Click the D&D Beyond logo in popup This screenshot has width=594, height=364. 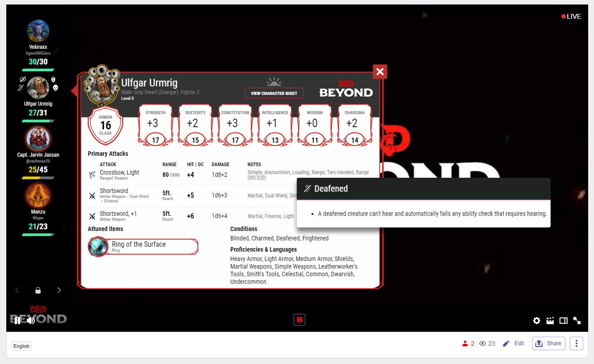click(x=346, y=88)
